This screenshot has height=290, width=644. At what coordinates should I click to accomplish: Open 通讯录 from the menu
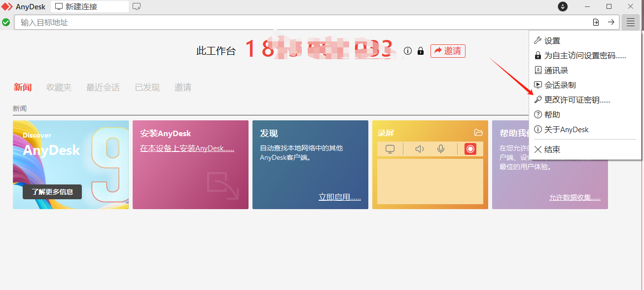coord(585,71)
